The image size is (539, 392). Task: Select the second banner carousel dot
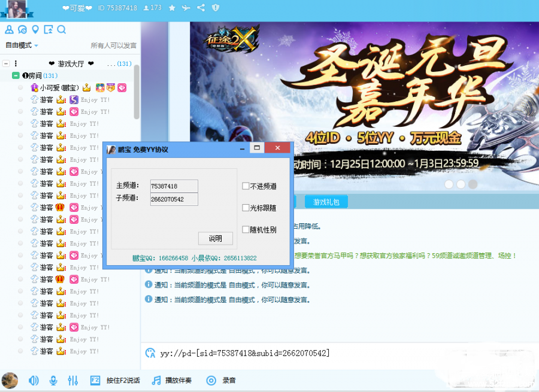pyautogui.click(x=461, y=184)
